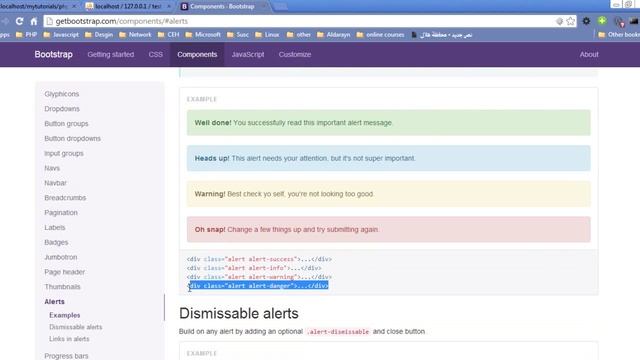Open a new browser tab
The width and height of the screenshot is (640, 360).
[280, 6]
